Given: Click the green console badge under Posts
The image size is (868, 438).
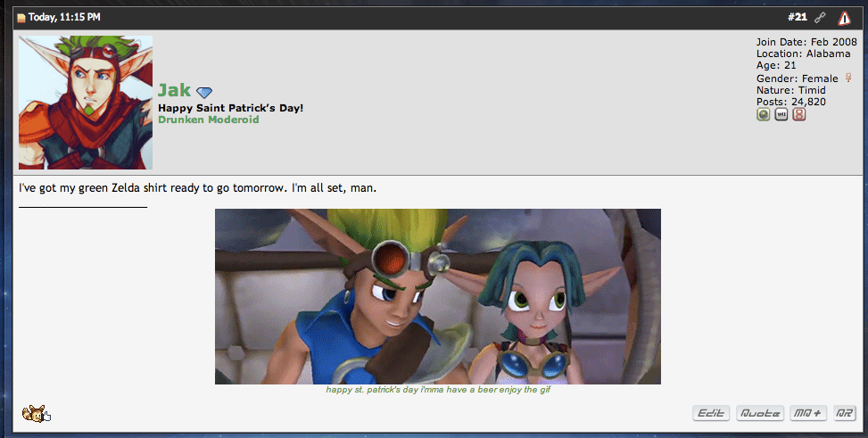Looking at the screenshot, I should [x=764, y=114].
